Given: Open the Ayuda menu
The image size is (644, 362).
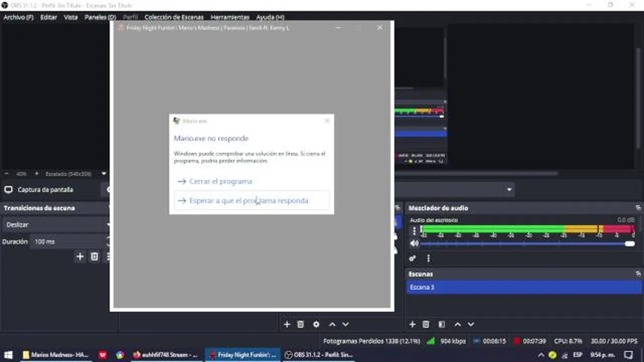Looking at the screenshot, I should pos(270,17).
